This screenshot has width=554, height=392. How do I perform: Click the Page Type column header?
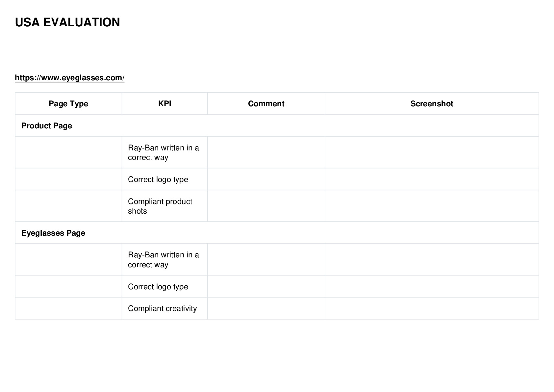[68, 104]
